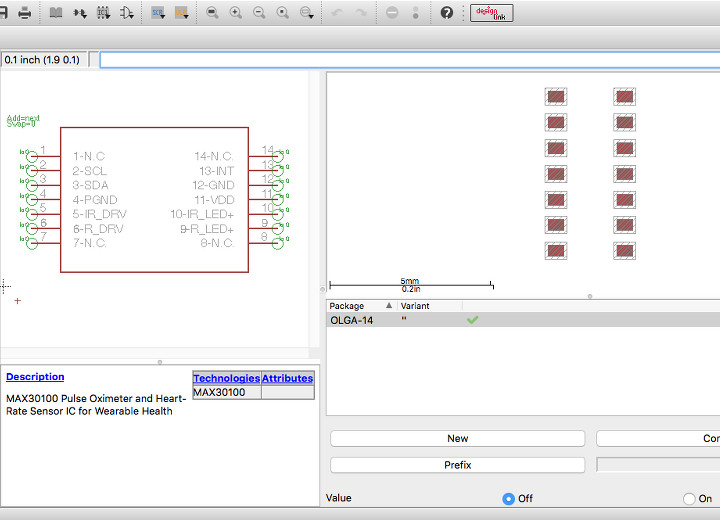The width and height of the screenshot is (720, 520).
Task: Open the Device editor toolbar icon
Action: (x=80, y=13)
